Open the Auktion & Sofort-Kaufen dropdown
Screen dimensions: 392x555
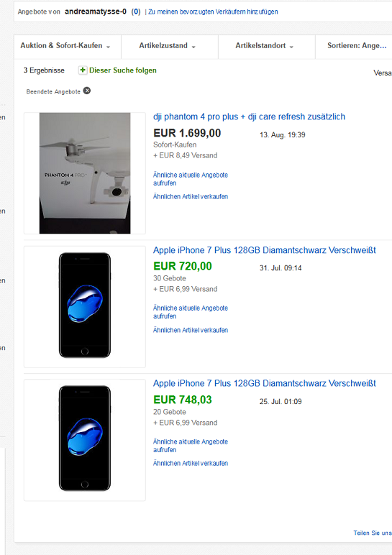pos(68,46)
